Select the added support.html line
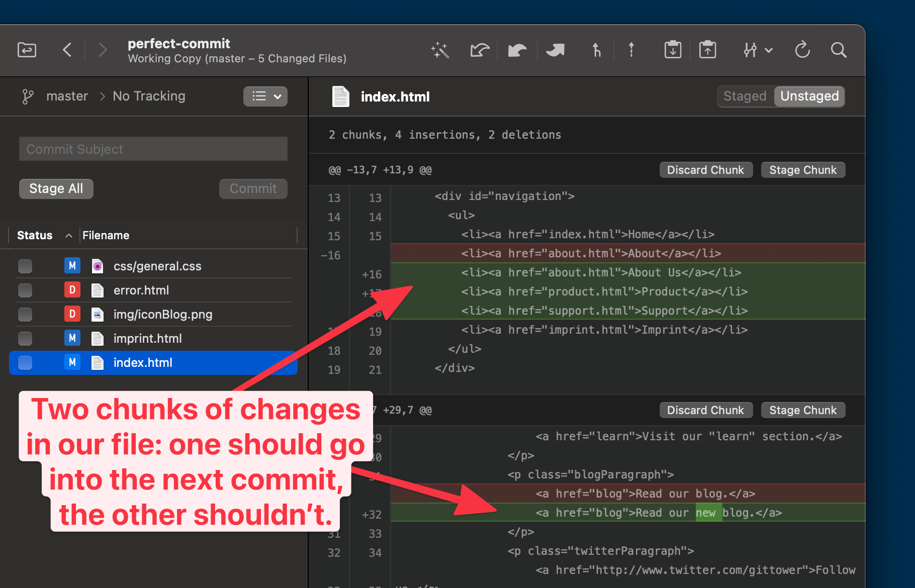This screenshot has width=915, height=588. pyautogui.click(x=627, y=311)
